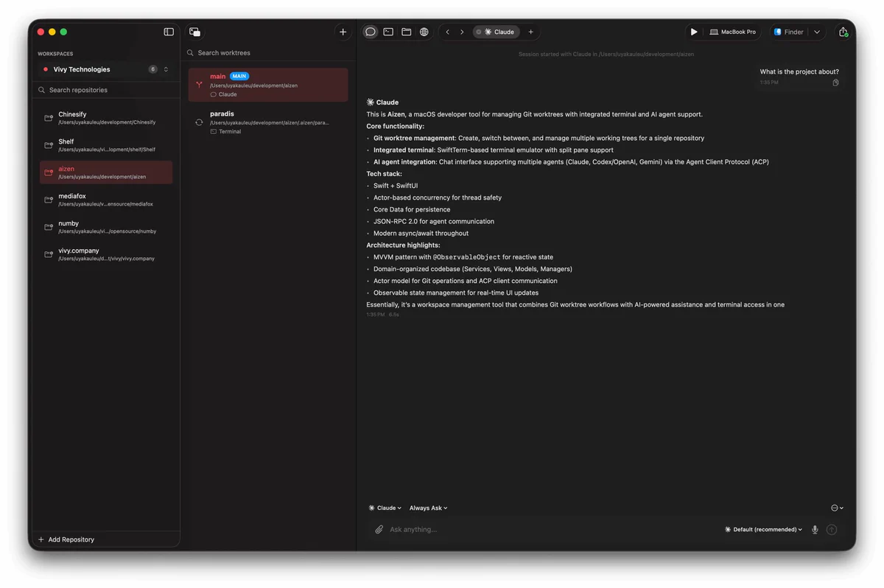Click the session started info text

coord(606,54)
